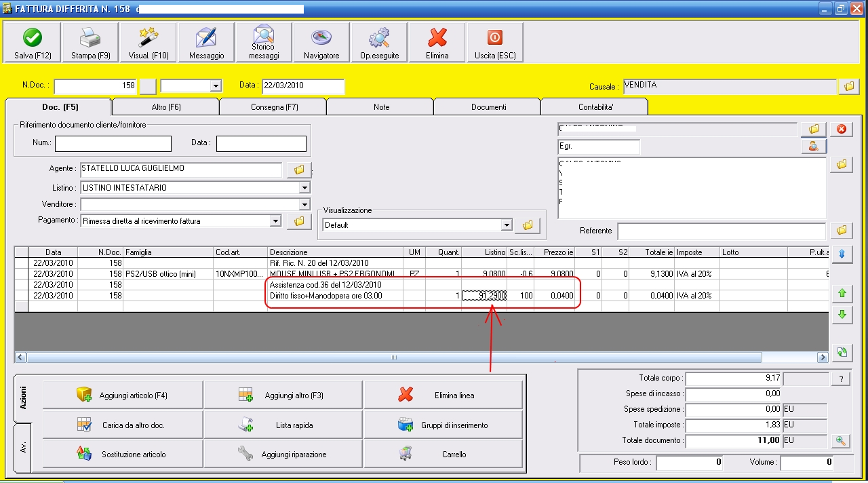The image size is (868, 483).
Task: Select the Doc. (F5) tab
Action: [58, 107]
